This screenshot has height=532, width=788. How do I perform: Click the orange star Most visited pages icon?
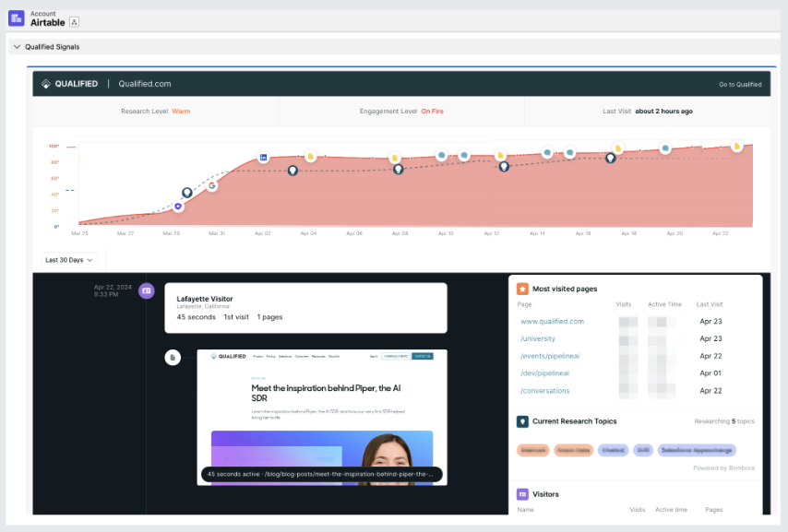(x=522, y=289)
